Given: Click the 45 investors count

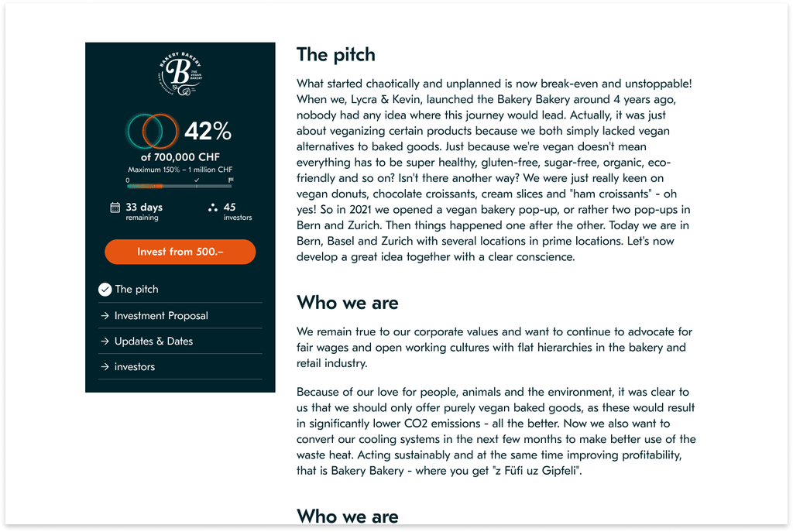Looking at the screenshot, I should tap(230, 208).
